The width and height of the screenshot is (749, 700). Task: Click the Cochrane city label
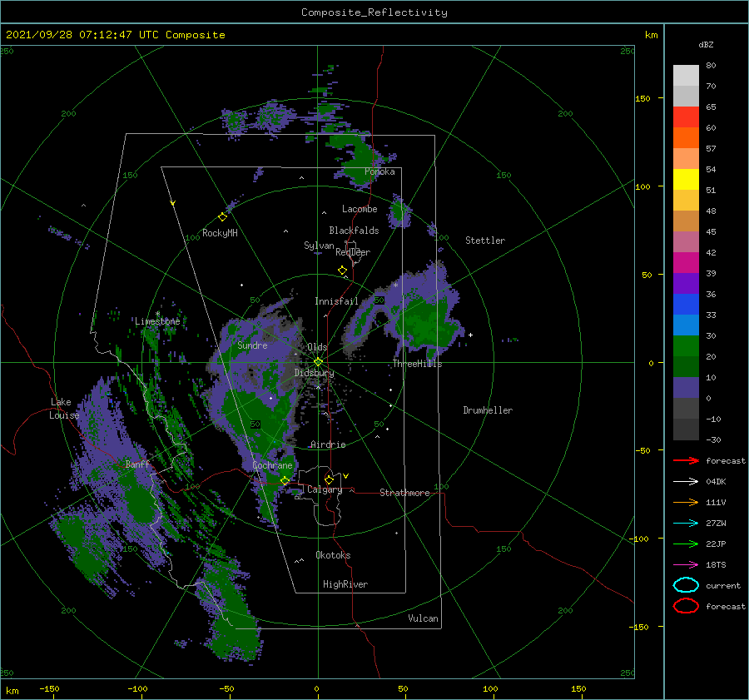(x=272, y=465)
